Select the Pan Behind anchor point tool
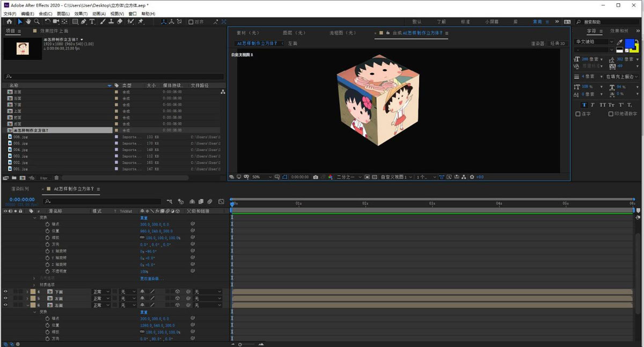 pyautogui.click(x=64, y=21)
